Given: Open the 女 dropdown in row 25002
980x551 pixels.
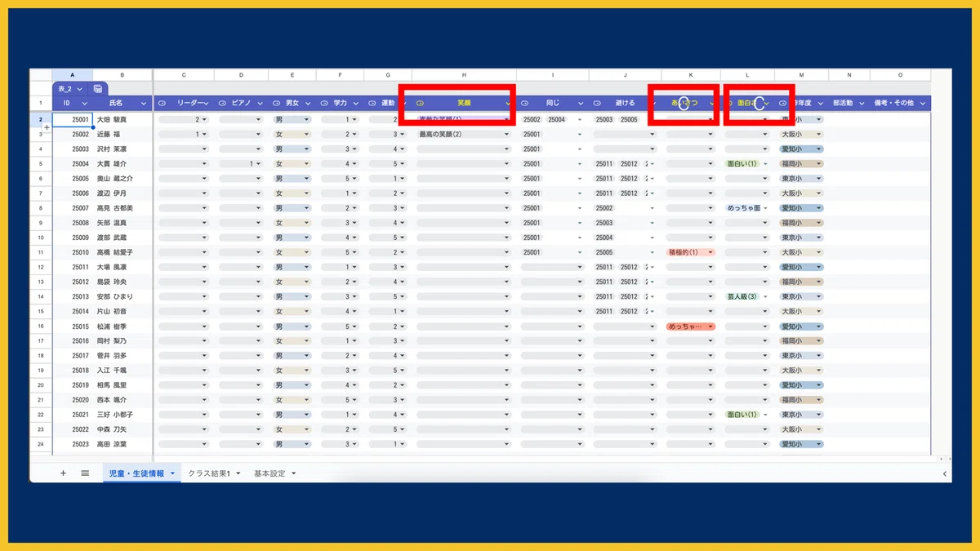Looking at the screenshot, I should point(292,134).
